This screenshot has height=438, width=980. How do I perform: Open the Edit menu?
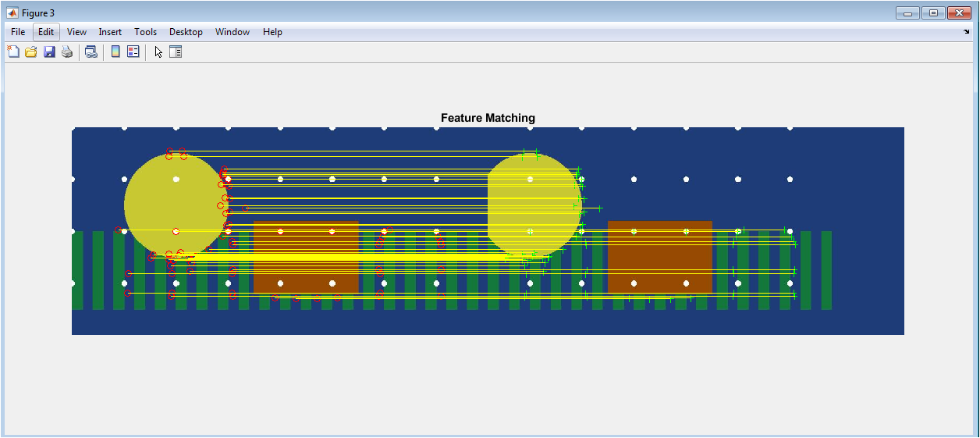pyautogui.click(x=46, y=32)
